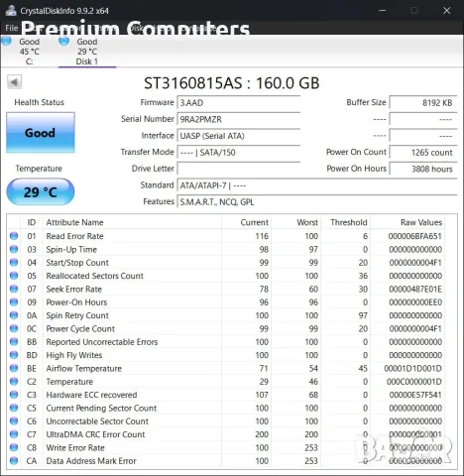Click raw value 000006BFA651
Image resolution: width=464 pixels, height=476 pixels.
point(415,236)
